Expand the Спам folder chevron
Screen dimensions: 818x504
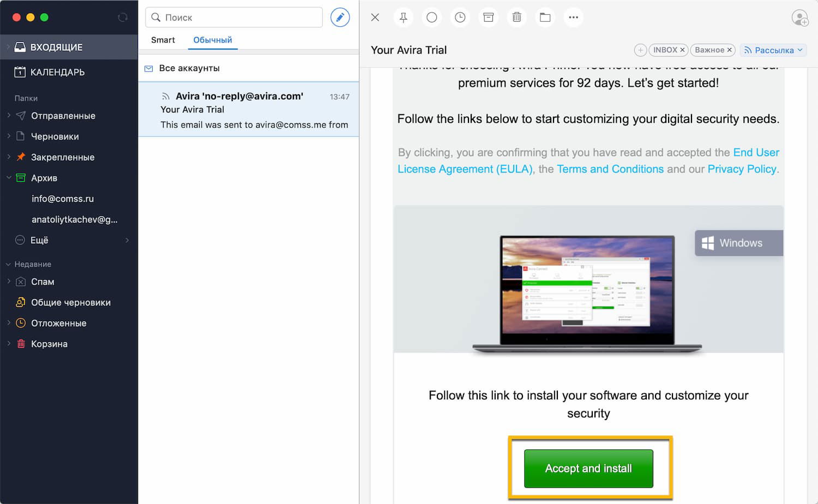(x=9, y=281)
